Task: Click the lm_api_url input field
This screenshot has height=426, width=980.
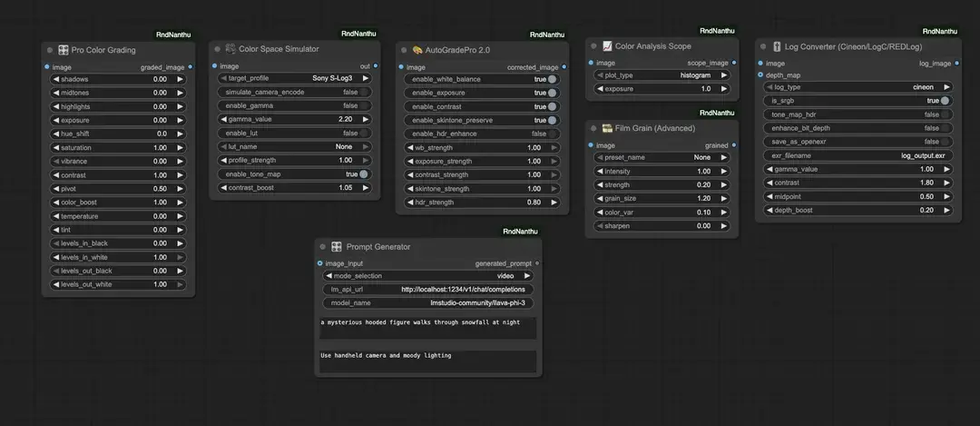Action: (x=427, y=290)
